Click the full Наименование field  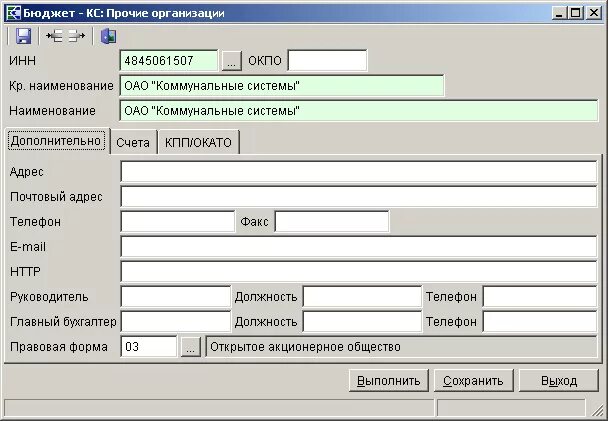tap(359, 111)
